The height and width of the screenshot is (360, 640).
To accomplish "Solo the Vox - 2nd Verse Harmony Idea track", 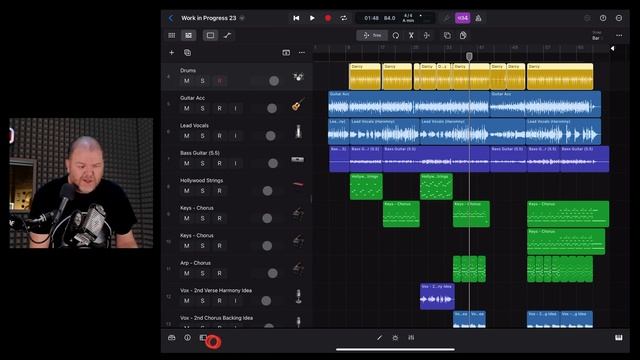I will tap(202, 301).
